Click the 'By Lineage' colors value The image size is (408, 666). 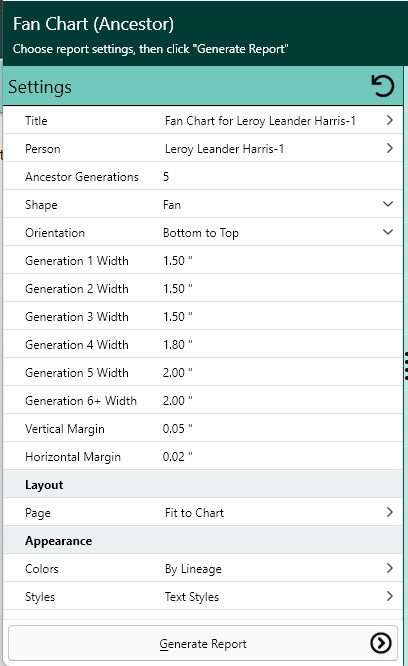click(193, 569)
